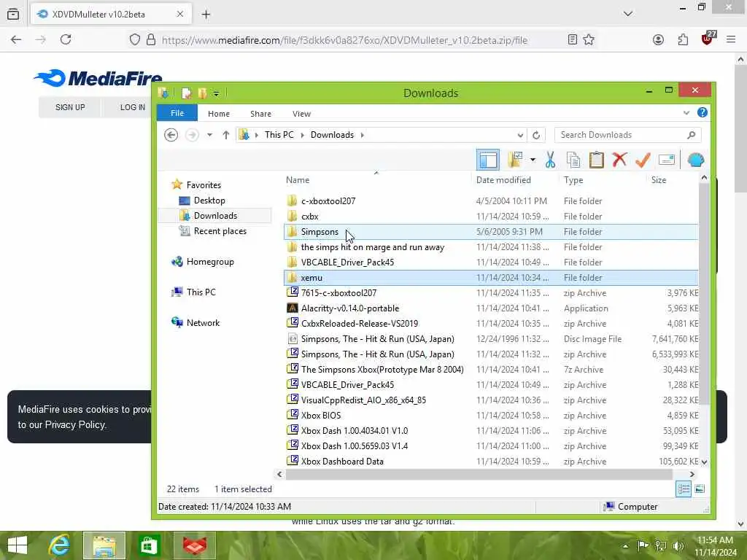Click SIGN UP on MediaFire page
This screenshot has width=747, height=560.
click(x=70, y=107)
